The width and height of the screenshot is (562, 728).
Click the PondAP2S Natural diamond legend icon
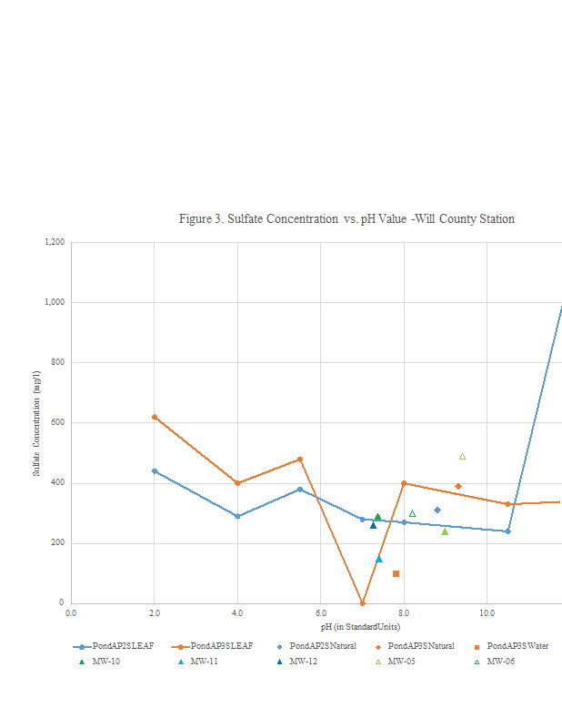(x=279, y=646)
